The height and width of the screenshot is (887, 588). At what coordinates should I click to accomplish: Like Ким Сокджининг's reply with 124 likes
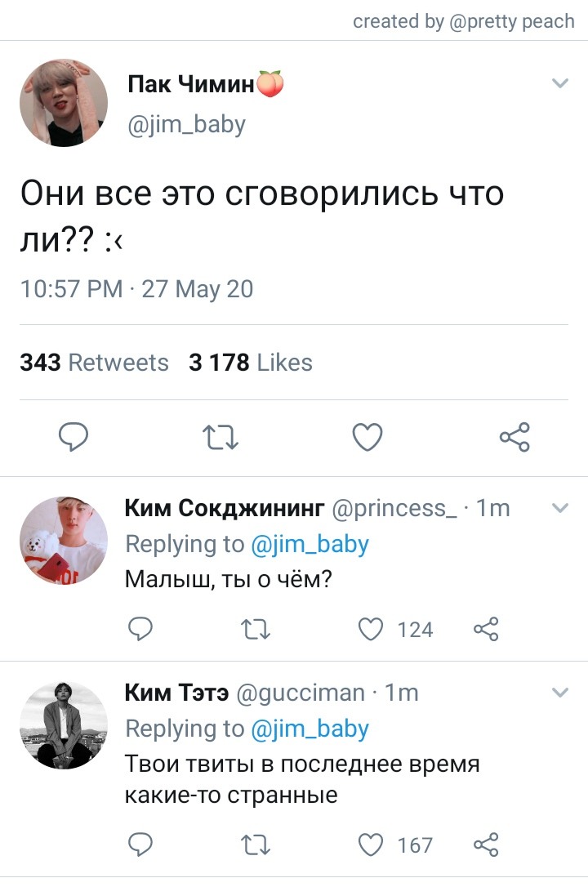point(371,629)
